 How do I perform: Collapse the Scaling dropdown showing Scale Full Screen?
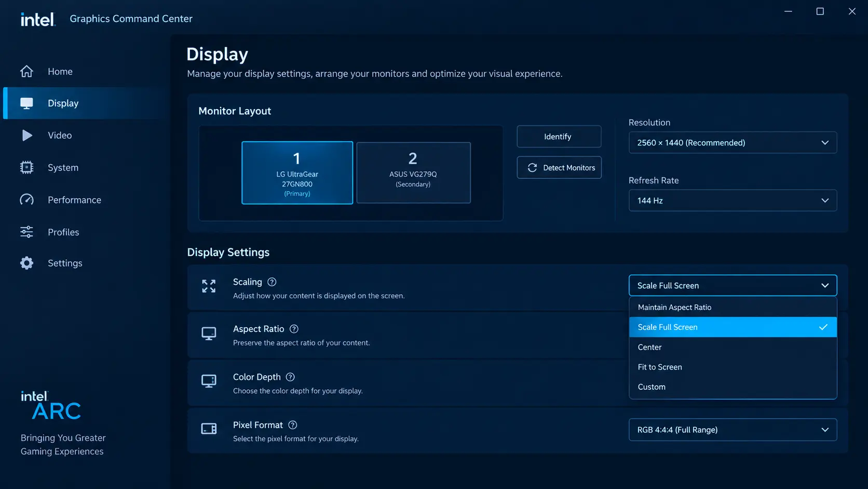733,285
